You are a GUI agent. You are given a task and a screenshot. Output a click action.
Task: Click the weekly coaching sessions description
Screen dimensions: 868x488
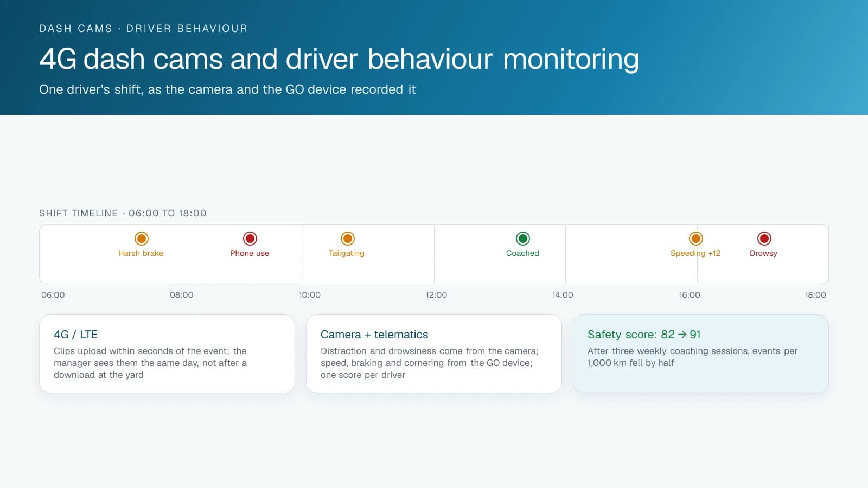coord(692,357)
